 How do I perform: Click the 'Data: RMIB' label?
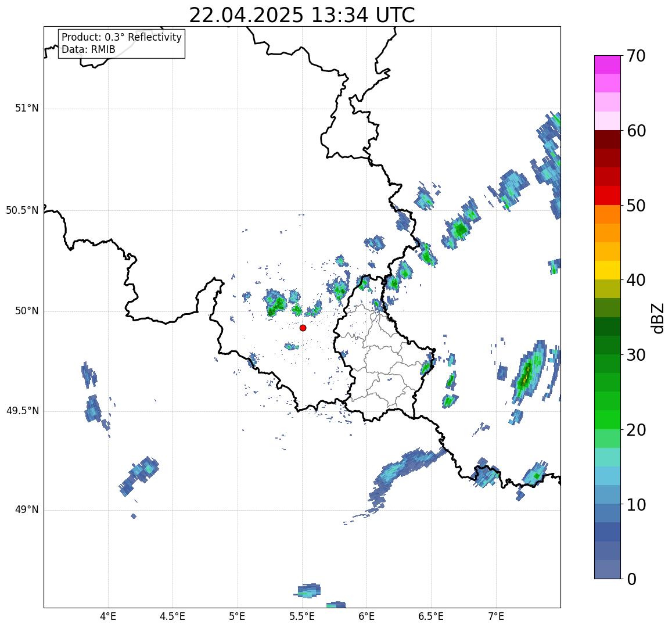coord(88,50)
